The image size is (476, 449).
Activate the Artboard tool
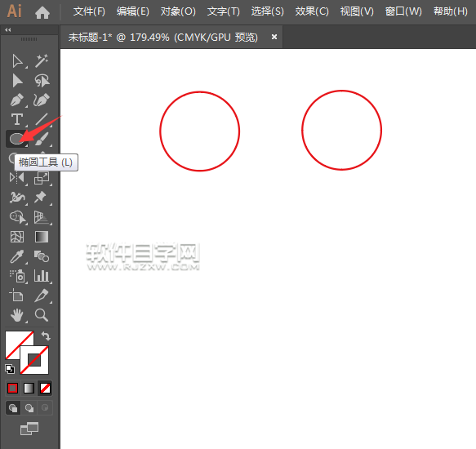point(16,295)
